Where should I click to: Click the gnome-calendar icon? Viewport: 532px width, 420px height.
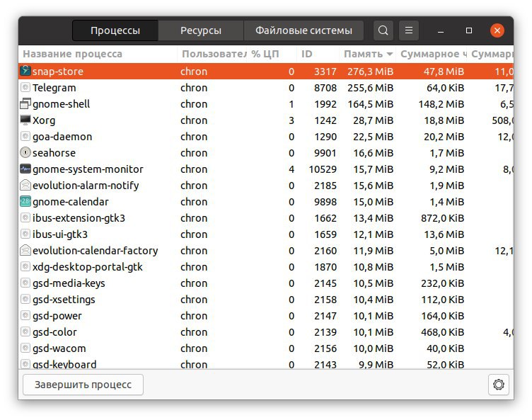25,202
